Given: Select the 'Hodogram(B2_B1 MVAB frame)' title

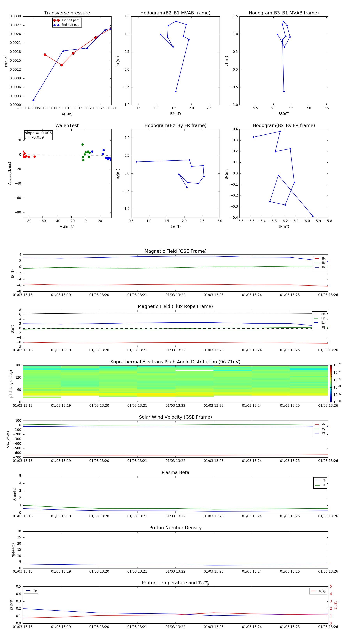Looking at the screenshot, I should (x=175, y=13).
